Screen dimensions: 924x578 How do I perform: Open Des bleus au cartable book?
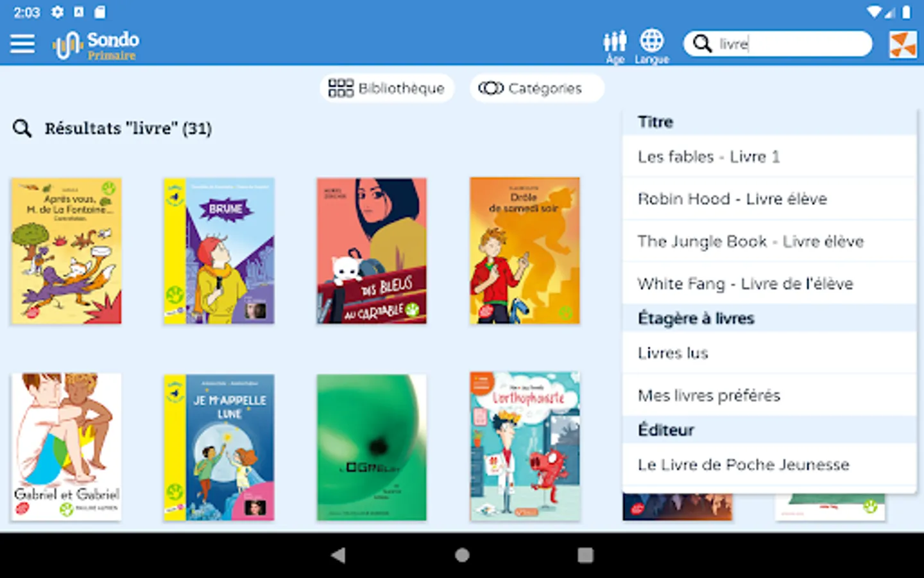pyautogui.click(x=372, y=251)
